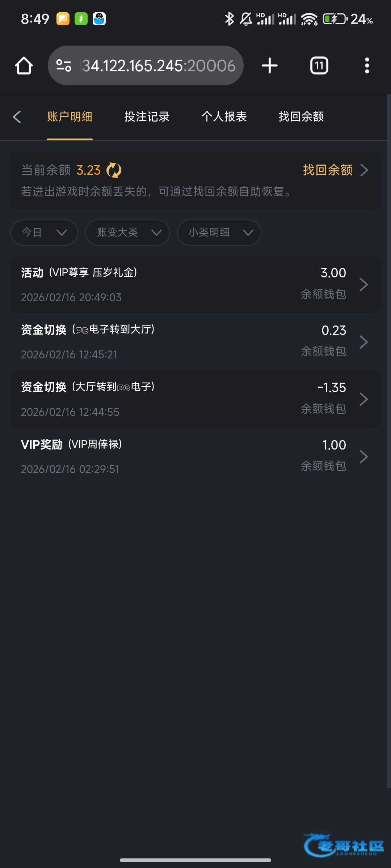Open a new tab with plus icon

[269, 66]
